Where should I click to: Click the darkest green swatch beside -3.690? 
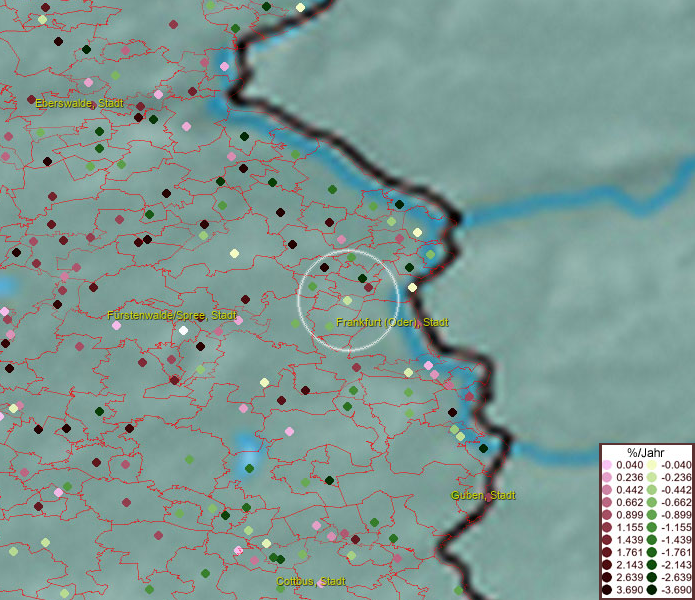(652, 590)
